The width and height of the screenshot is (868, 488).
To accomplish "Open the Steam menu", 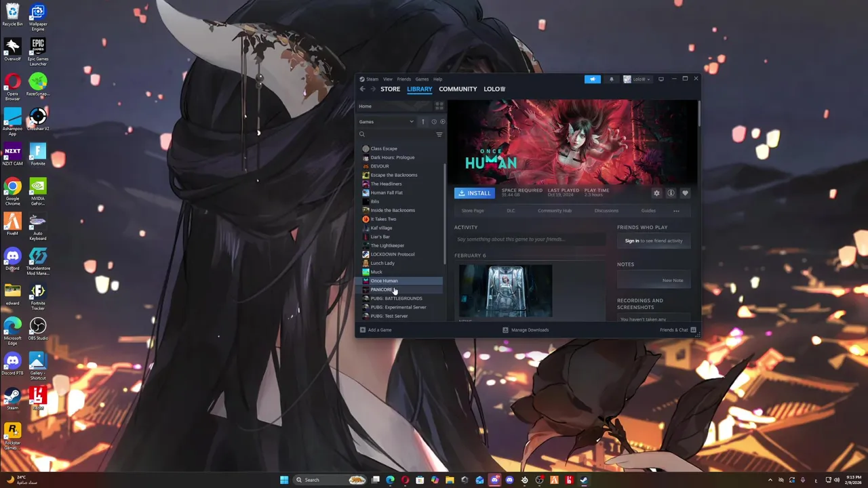I will point(372,79).
